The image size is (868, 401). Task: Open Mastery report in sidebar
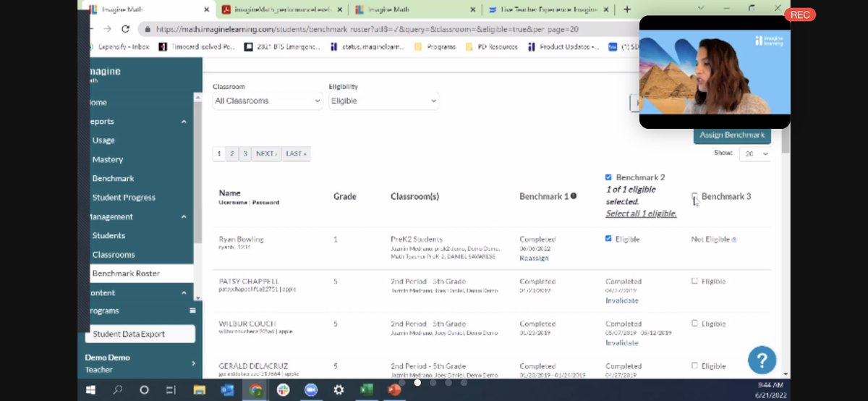tap(108, 159)
